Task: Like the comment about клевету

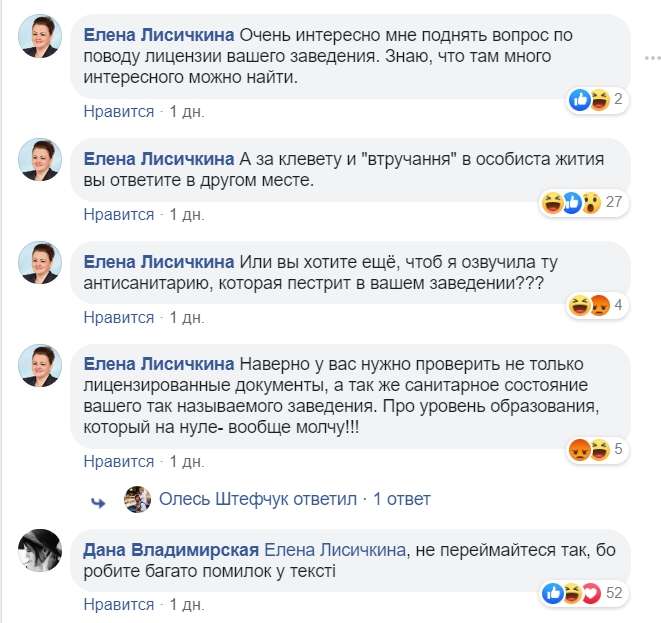Action: [x=118, y=214]
